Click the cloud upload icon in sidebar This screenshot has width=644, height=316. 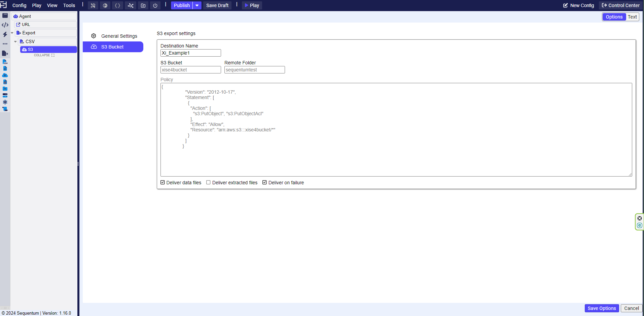tap(5, 75)
